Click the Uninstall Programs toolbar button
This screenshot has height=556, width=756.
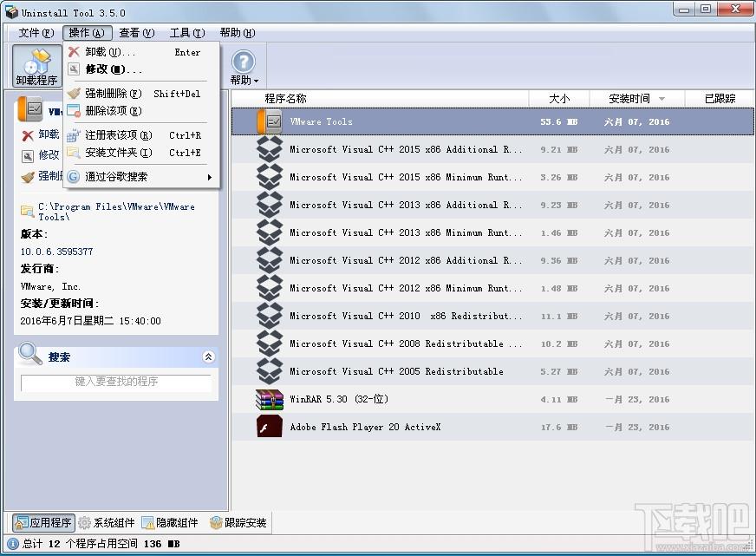[36, 66]
